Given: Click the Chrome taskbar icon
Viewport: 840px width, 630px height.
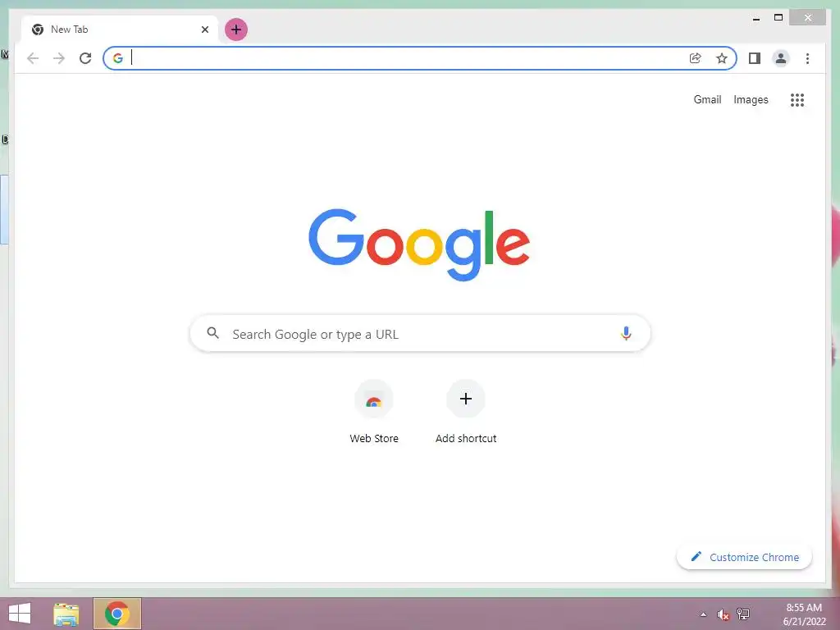Looking at the screenshot, I should 117,614.
